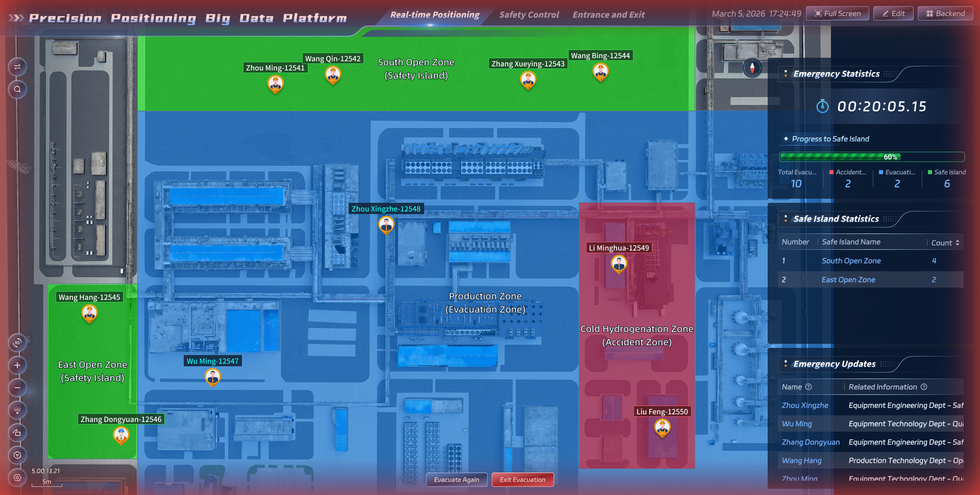The height and width of the screenshot is (495, 980).
Task: Switch map to 3D view
Action: [x=17, y=343]
